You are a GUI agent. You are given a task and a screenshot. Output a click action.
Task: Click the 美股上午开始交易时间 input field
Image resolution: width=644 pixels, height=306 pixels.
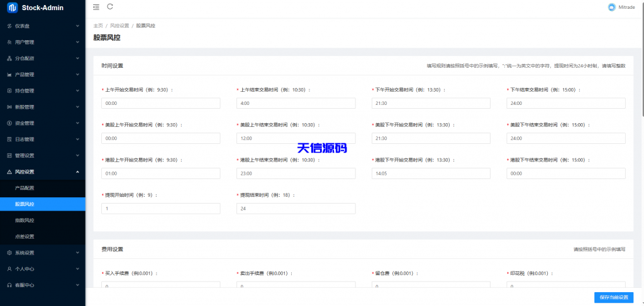160,138
